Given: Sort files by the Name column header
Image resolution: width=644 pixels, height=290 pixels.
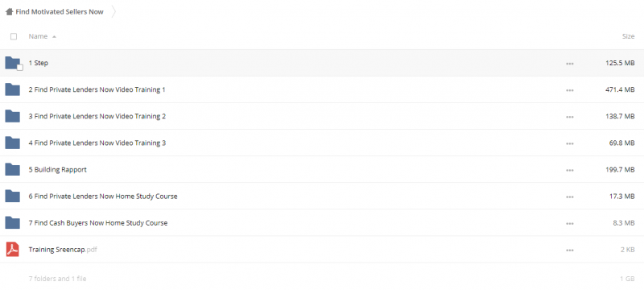Looking at the screenshot, I should pos(38,36).
